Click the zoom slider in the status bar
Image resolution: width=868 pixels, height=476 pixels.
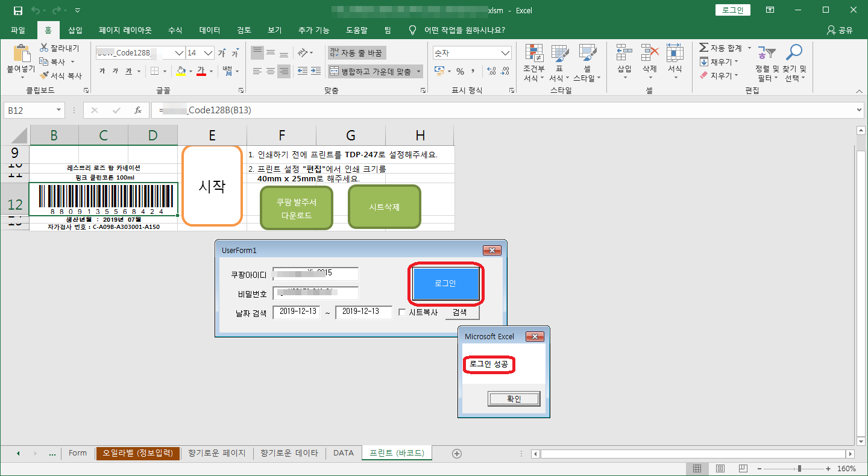tap(799, 468)
